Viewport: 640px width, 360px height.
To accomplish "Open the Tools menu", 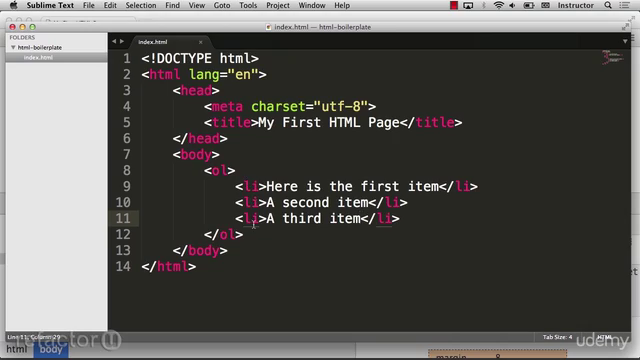I will click(x=248, y=5).
